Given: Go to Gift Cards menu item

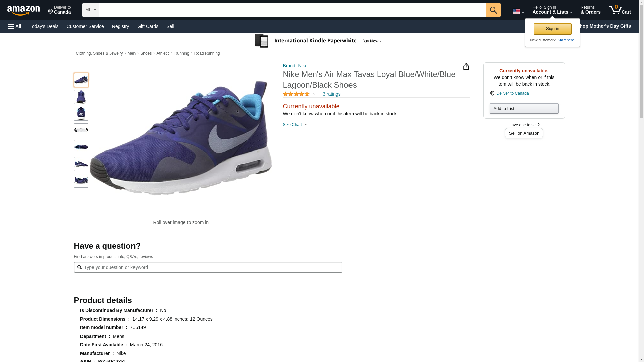Looking at the screenshot, I should coord(148,26).
